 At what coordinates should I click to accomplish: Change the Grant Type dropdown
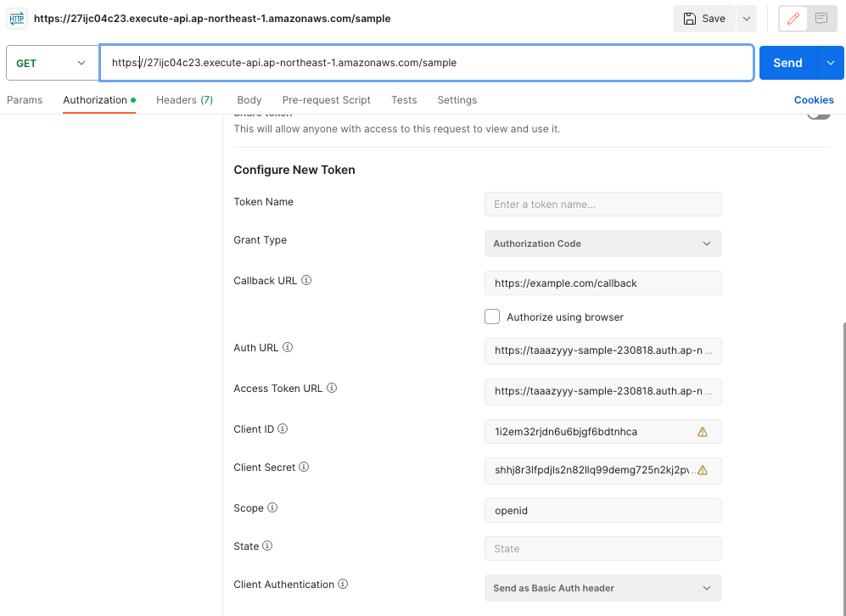(x=602, y=244)
